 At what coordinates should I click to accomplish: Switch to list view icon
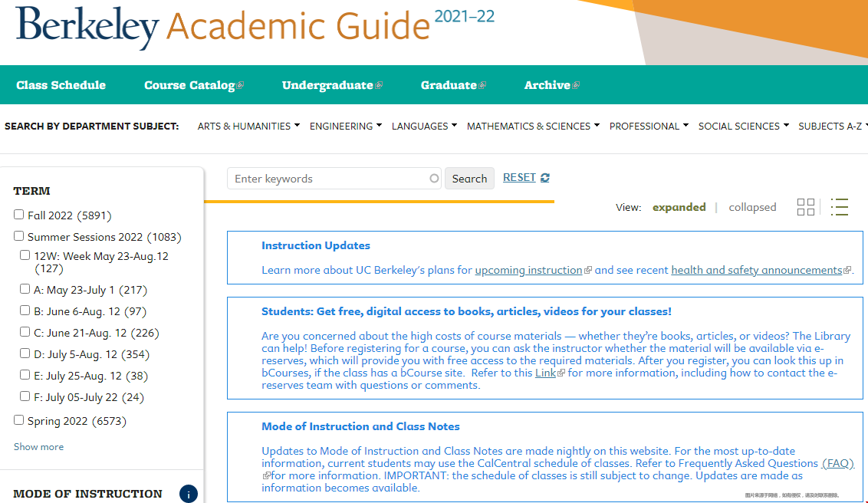(839, 207)
